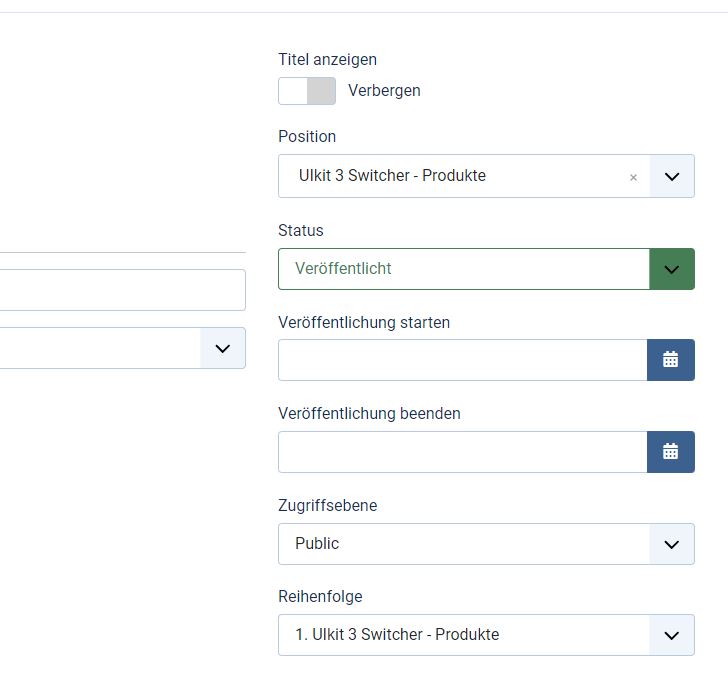Clear the selected Position value
The height and width of the screenshot is (675, 728).
(x=633, y=177)
